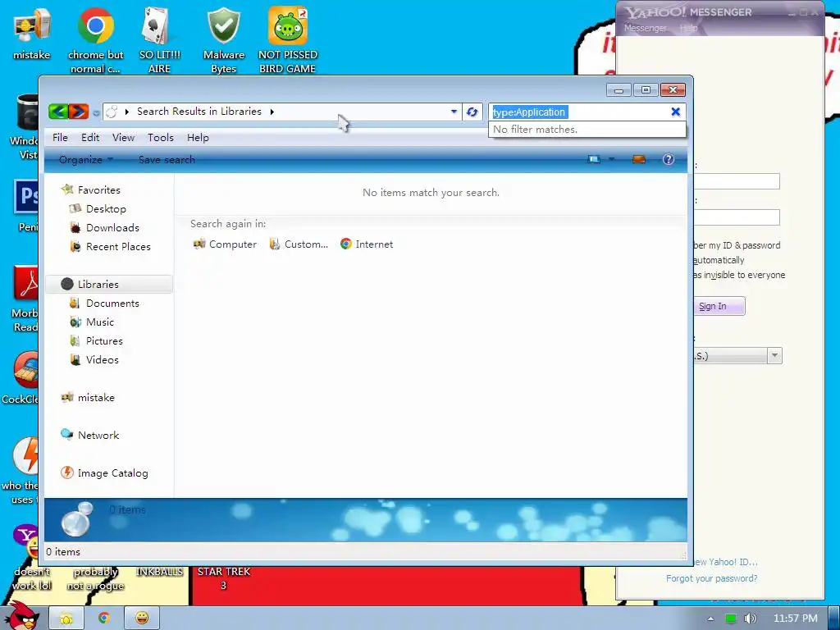
Task: Search again in Custom...
Action: pyautogui.click(x=299, y=244)
